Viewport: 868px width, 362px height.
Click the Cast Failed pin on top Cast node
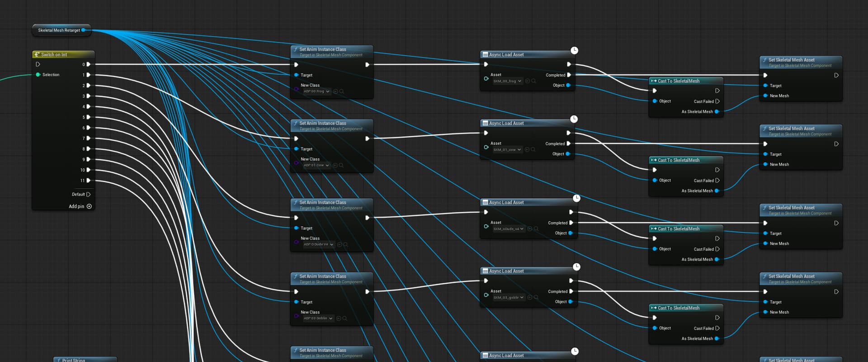[x=717, y=101]
